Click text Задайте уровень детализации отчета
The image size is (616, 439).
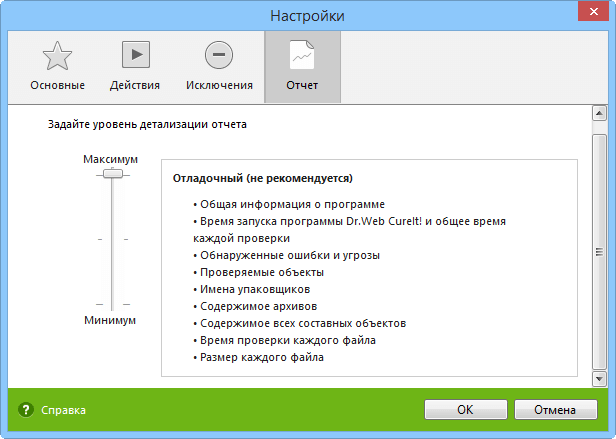coord(147,124)
